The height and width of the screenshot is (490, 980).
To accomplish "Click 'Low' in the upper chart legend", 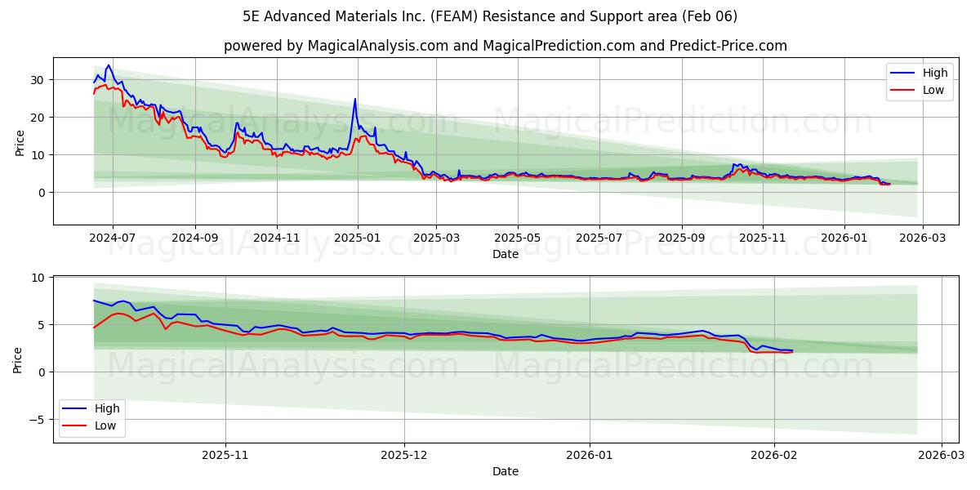I will pyautogui.click(x=933, y=90).
